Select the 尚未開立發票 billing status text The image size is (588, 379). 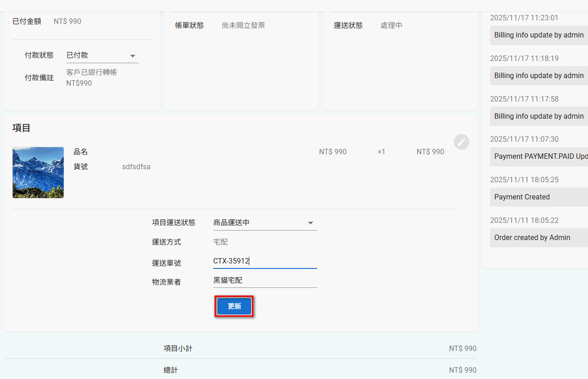tap(243, 26)
